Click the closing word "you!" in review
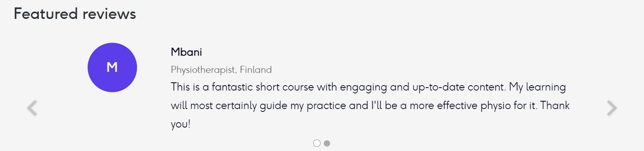Viewport: 644px width, 151px height. click(x=181, y=124)
